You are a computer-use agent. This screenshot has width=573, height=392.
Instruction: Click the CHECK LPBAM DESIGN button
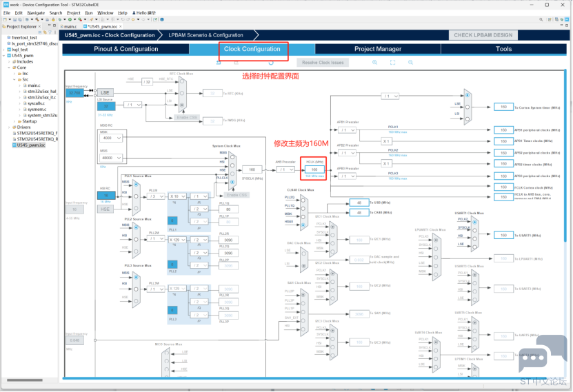click(483, 35)
